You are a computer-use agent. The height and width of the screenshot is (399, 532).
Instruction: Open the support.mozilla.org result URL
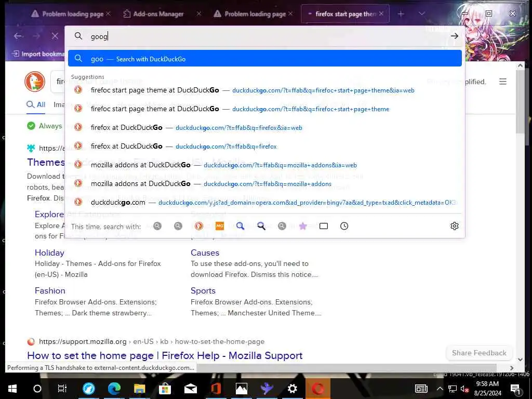pyautogui.click(x=152, y=341)
